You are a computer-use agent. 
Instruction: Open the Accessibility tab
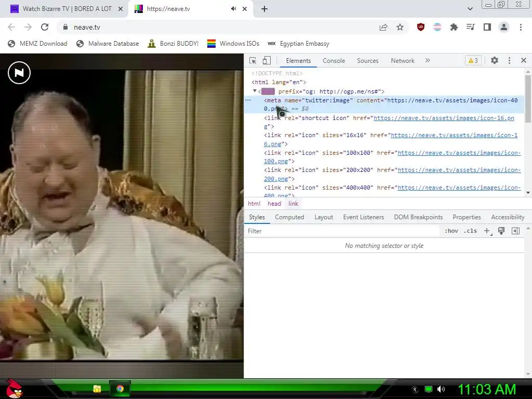(508, 217)
